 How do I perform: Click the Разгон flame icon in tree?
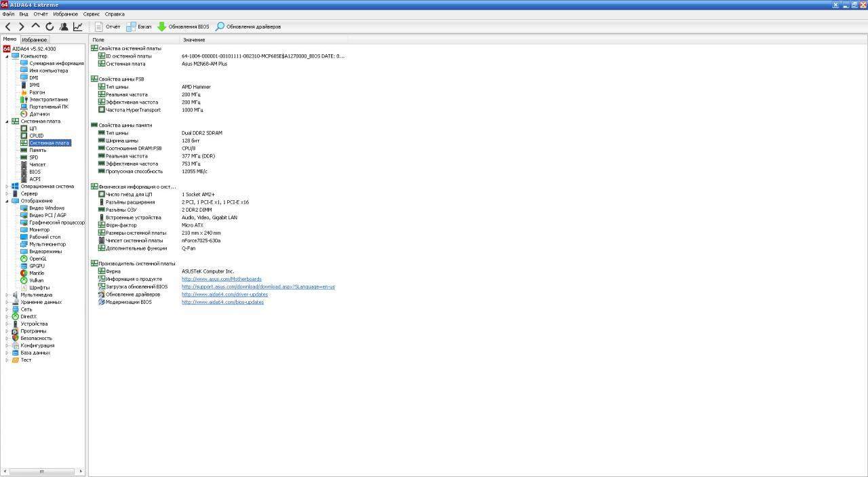(x=24, y=92)
